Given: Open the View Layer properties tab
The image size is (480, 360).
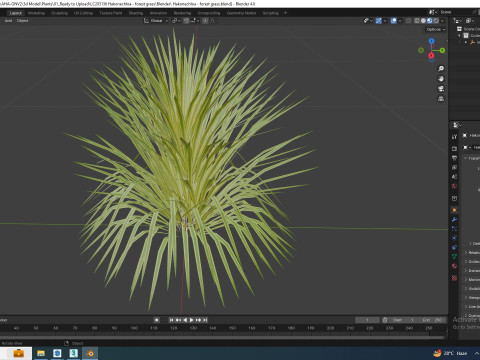Looking at the screenshot, I should [x=454, y=167].
